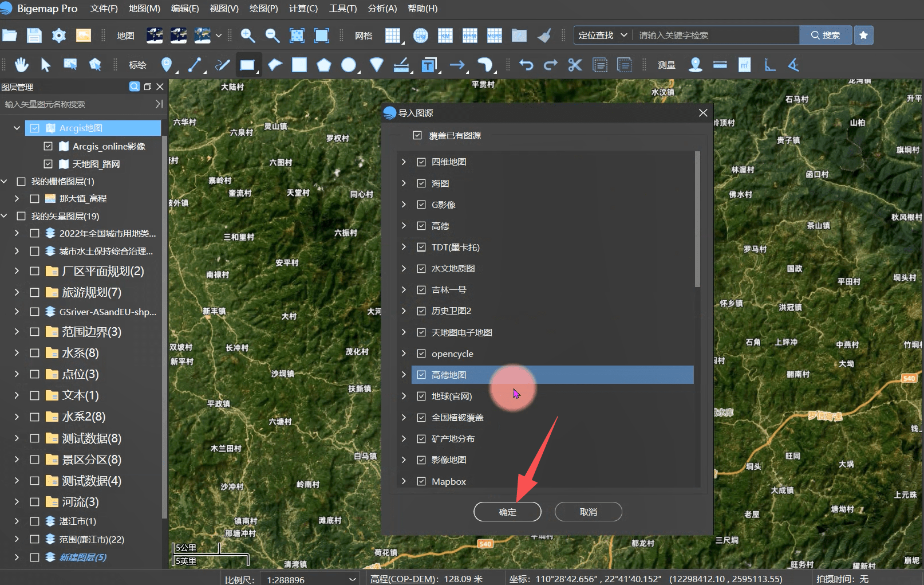Image resolution: width=924 pixels, height=585 pixels.
Task: Confirm import with 确定 button
Action: pyautogui.click(x=507, y=512)
